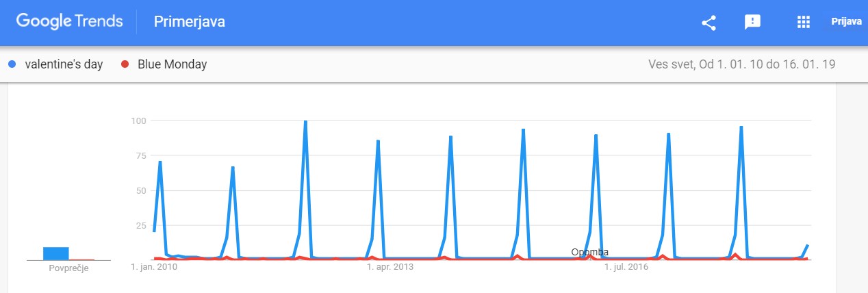Click the share icon in header
Viewport: 868px width, 293px height.
tap(709, 23)
